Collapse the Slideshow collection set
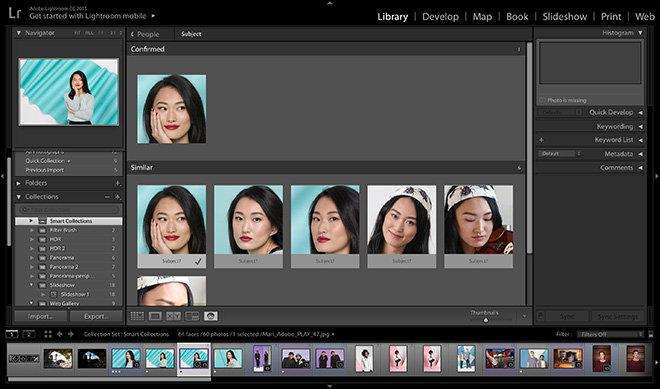This screenshot has height=389, width=660. [31, 285]
